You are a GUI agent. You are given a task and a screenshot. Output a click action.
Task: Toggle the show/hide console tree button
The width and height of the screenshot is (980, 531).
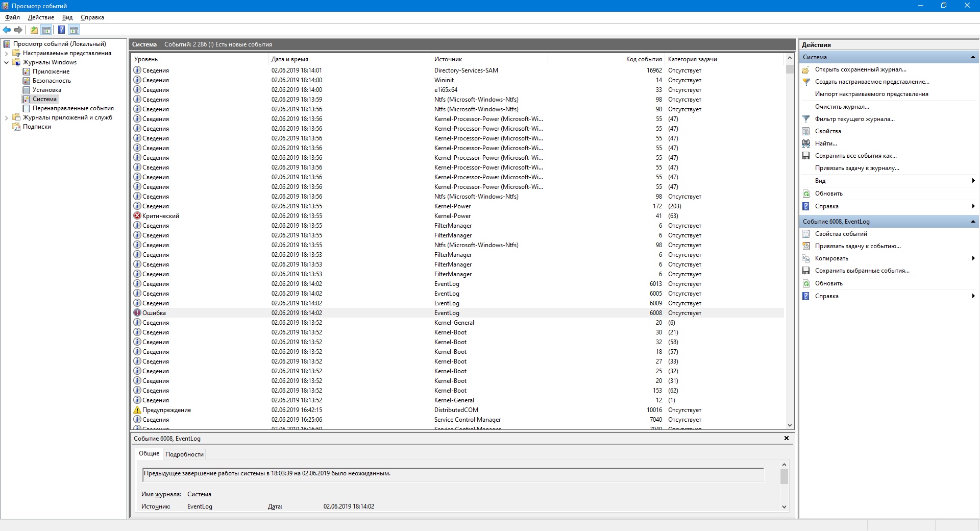[x=46, y=30]
